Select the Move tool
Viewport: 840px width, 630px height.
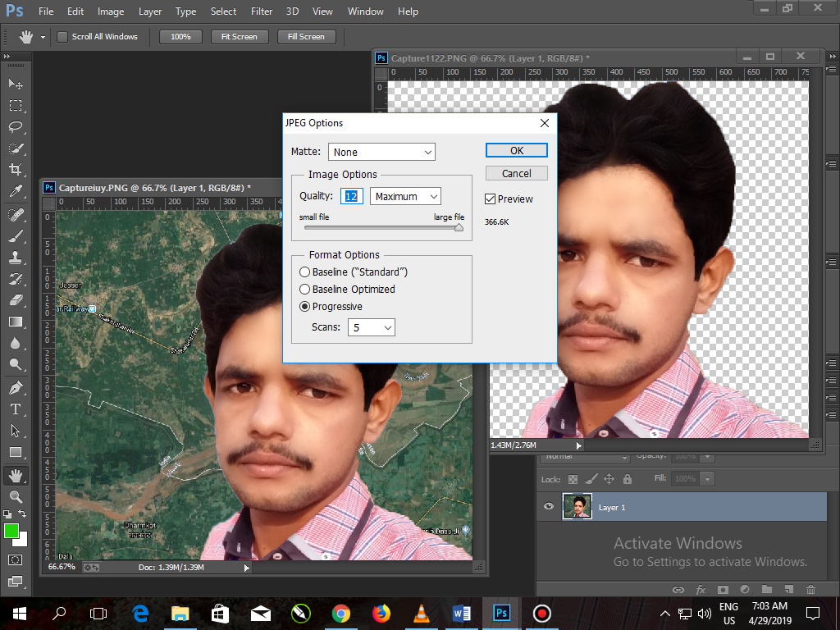coord(16,84)
